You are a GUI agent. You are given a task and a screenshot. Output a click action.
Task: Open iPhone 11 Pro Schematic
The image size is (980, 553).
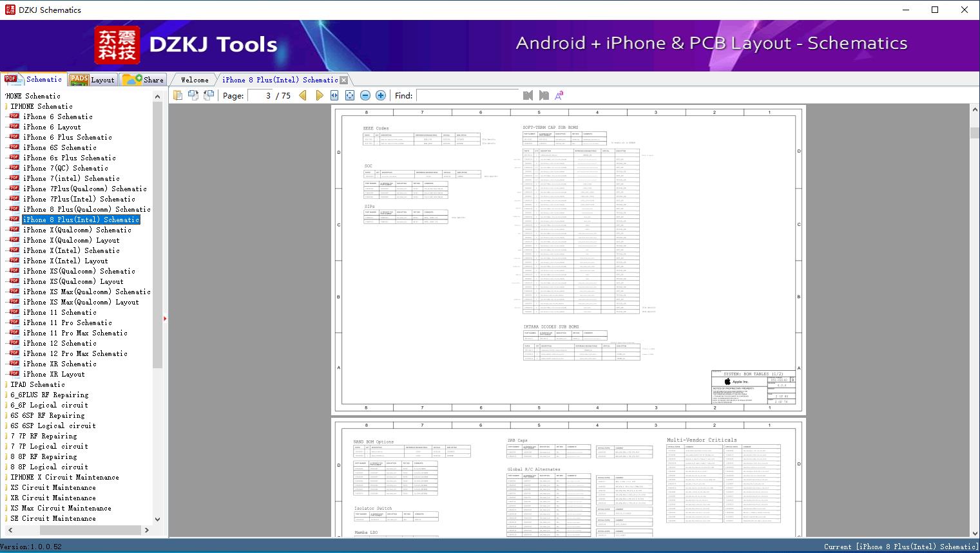pyautogui.click(x=68, y=323)
